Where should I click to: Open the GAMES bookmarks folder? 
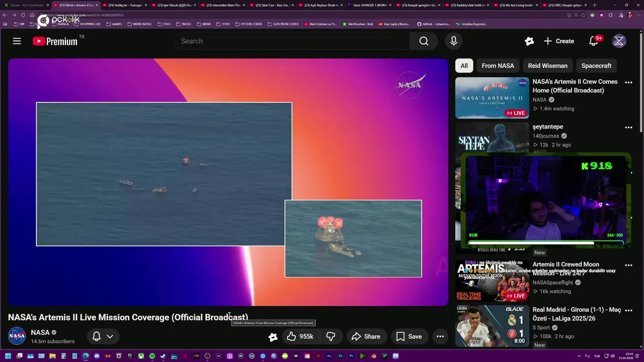[114, 24]
